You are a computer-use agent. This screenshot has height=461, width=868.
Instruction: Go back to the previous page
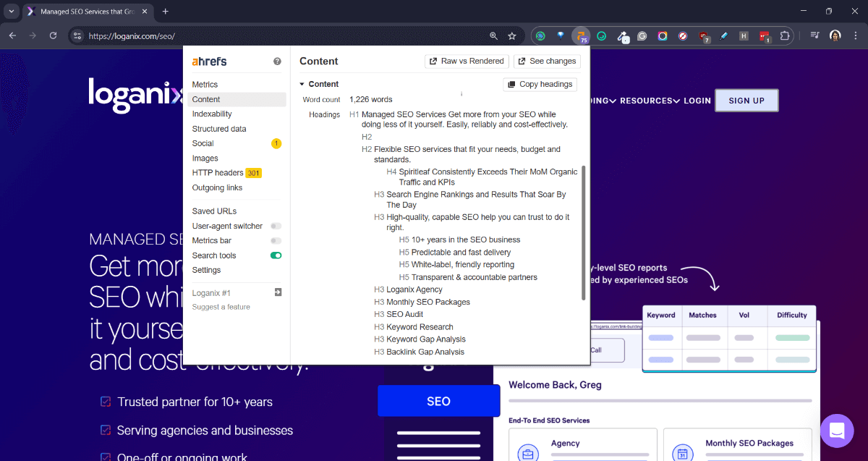click(12, 35)
